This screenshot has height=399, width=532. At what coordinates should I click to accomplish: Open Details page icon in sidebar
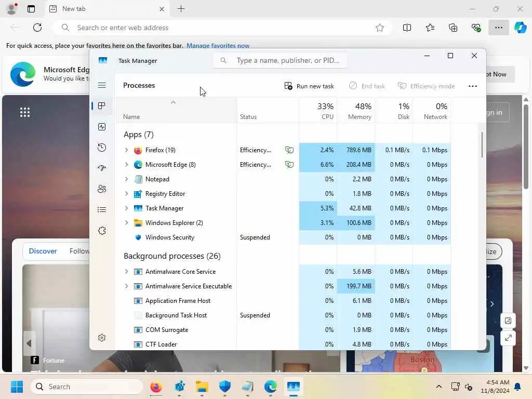[x=102, y=210]
